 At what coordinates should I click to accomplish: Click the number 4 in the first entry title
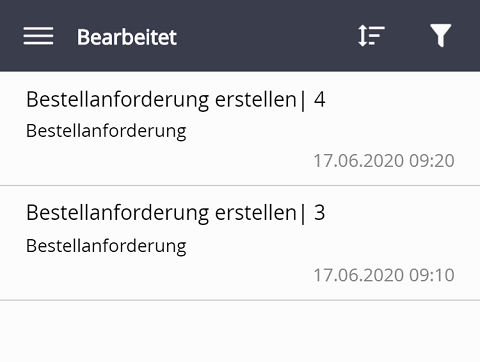pyautogui.click(x=319, y=99)
